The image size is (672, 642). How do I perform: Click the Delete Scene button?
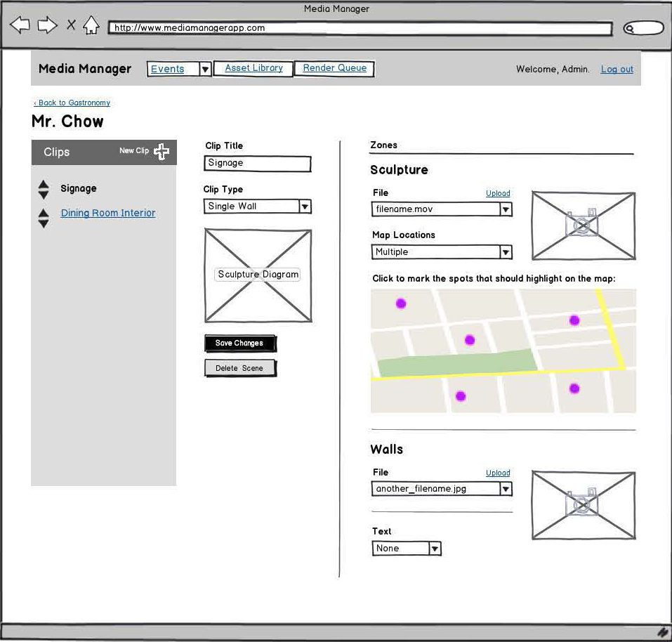click(x=240, y=368)
